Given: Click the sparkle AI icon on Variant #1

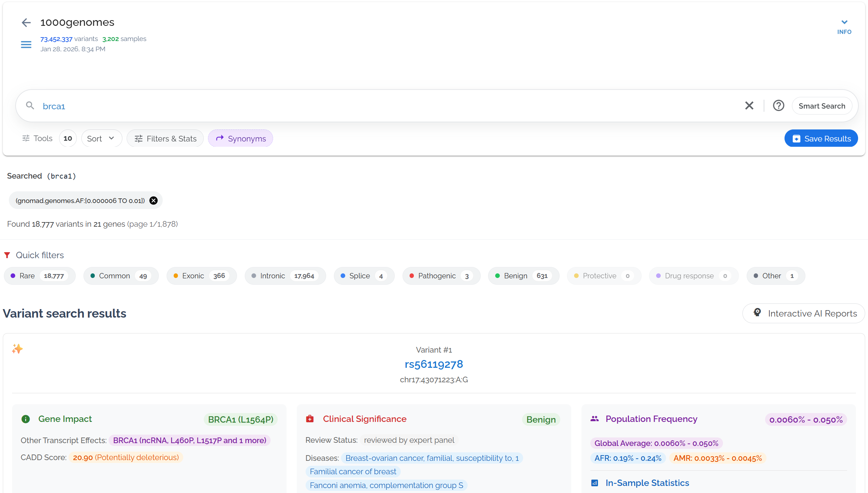Looking at the screenshot, I should point(17,349).
